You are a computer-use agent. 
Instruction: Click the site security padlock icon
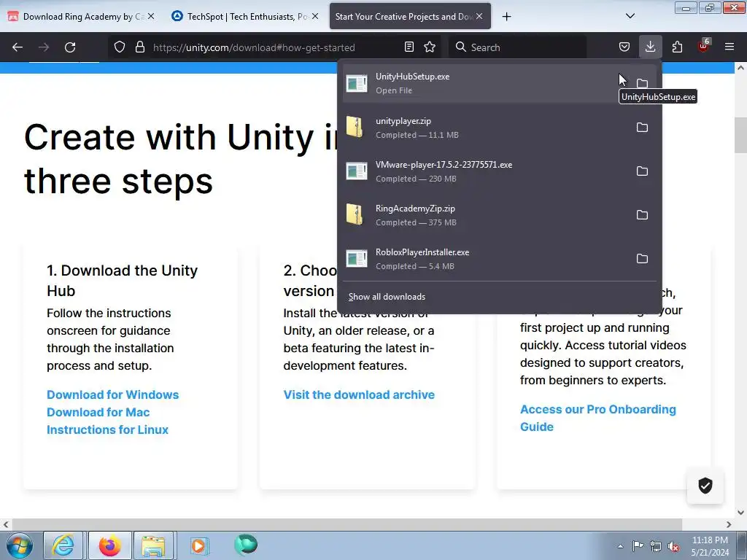139,47
